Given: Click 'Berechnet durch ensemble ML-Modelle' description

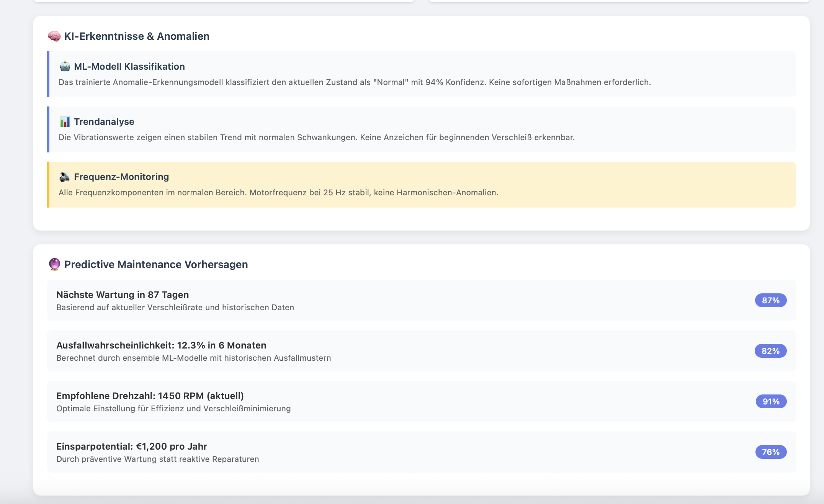Looking at the screenshot, I should 194,358.
